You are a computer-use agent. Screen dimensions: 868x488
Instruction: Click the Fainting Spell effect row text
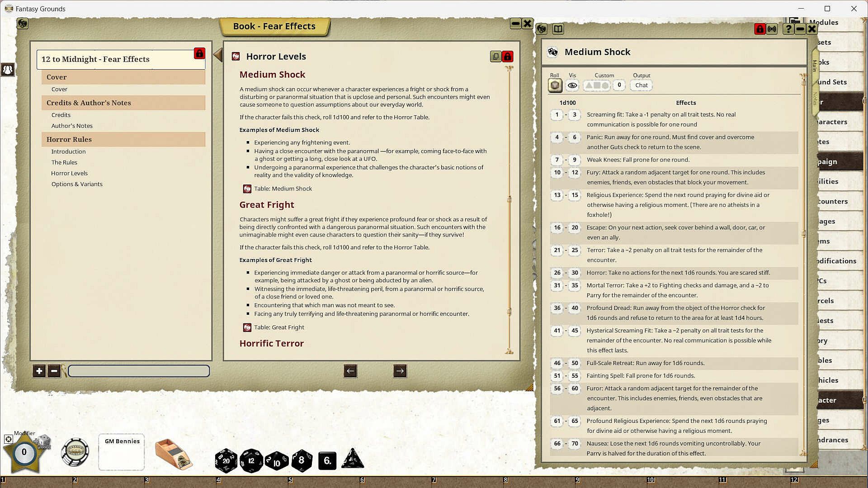(x=641, y=376)
